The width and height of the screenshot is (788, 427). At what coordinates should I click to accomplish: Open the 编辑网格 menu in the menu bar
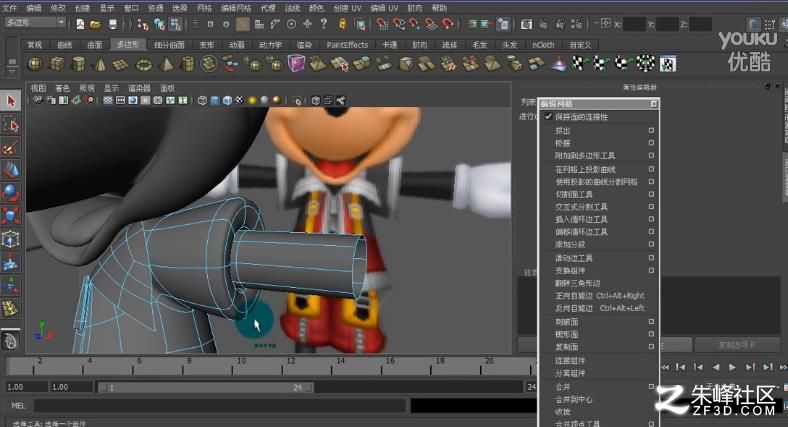point(236,8)
